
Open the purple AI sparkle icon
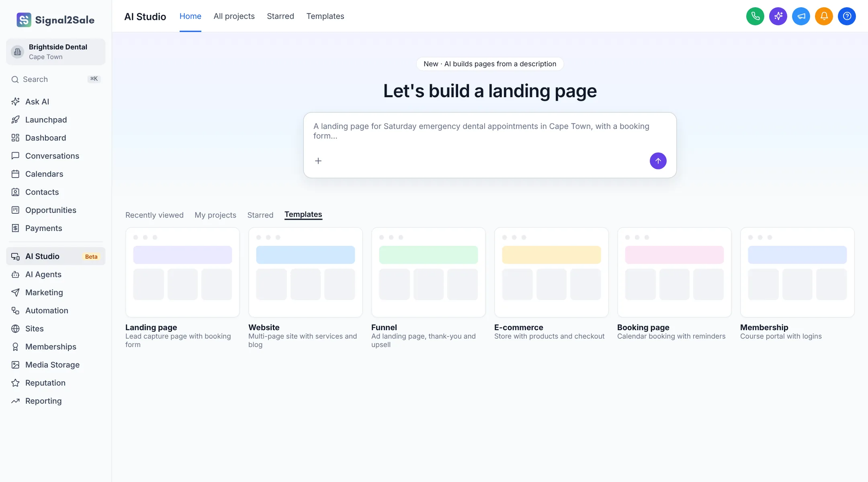pos(778,16)
